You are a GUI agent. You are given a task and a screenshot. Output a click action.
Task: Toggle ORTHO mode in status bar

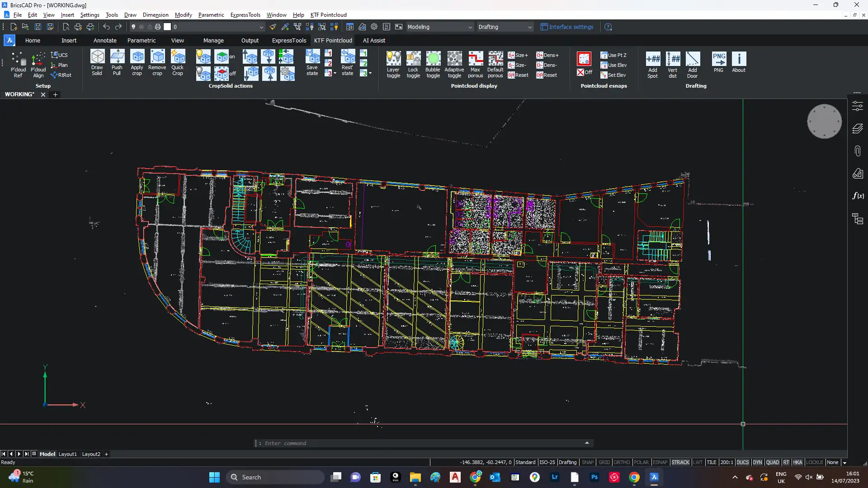[x=621, y=462]
